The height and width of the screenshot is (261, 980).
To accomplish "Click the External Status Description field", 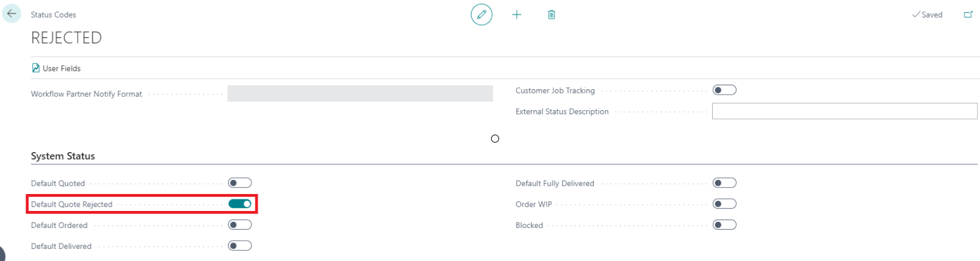I will pyautogui.click(x=845, y=112).
